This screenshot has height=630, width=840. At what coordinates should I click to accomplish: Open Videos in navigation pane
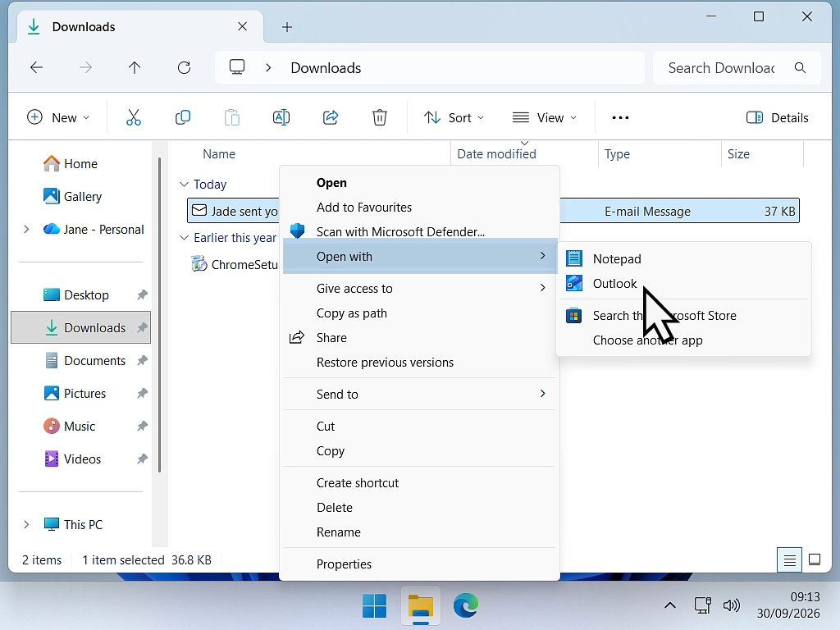click(x=80, y=459)
